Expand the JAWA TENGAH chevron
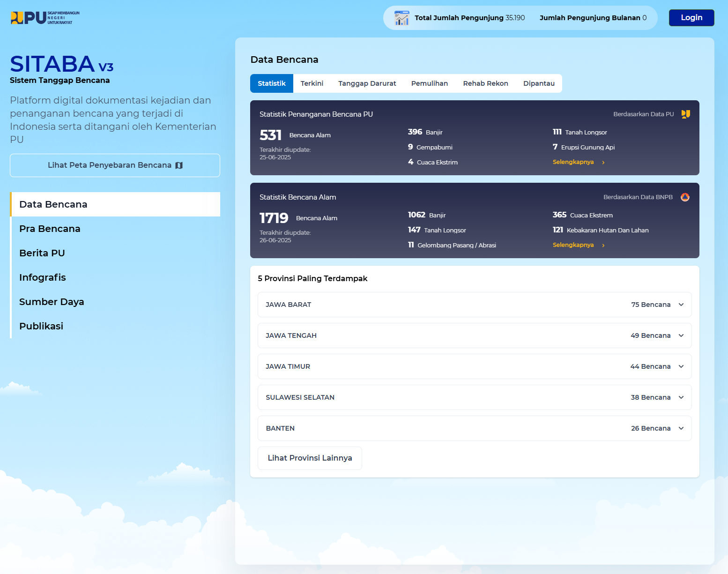This screenshot has height=574, width=728. coord(681,335)
